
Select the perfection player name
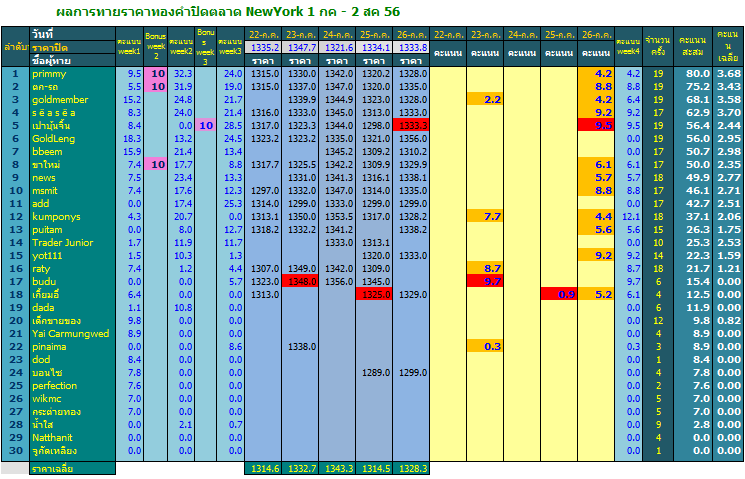pos(54,385)
